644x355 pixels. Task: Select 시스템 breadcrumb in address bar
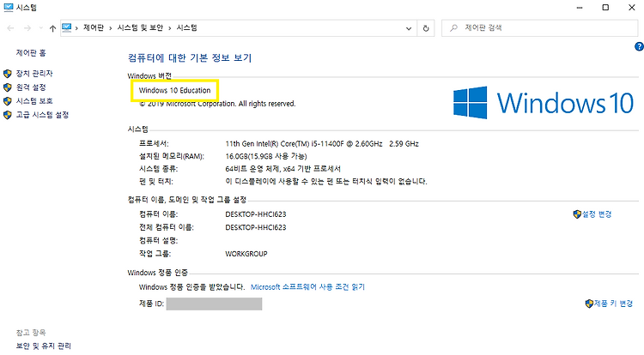point(187,27)
